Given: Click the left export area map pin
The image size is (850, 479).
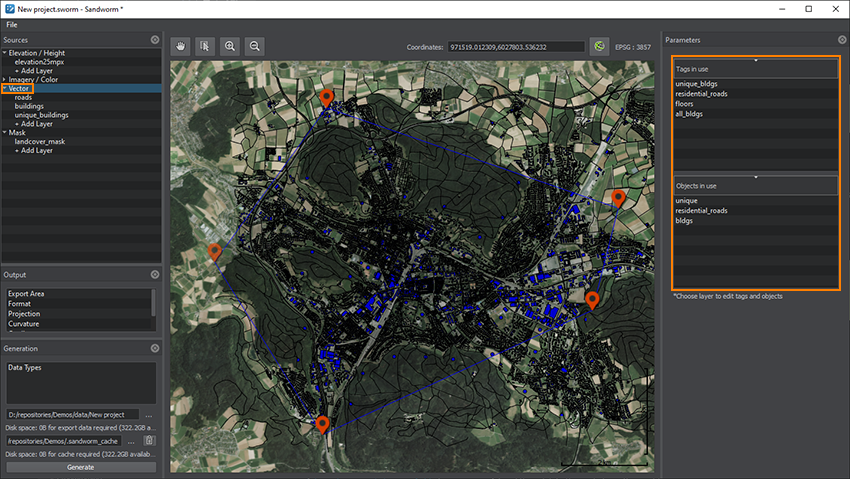Looking at the screenshot, I should tap(215, 253).
